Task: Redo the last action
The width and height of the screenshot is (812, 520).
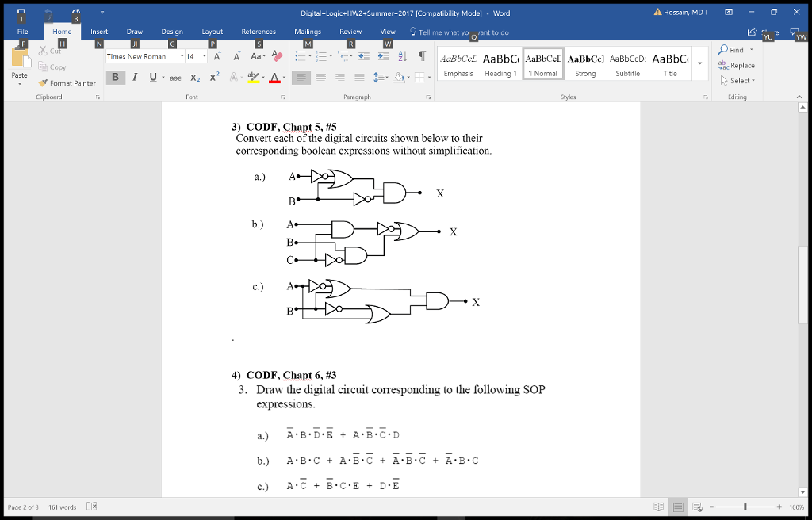Action: click(76, 13)
